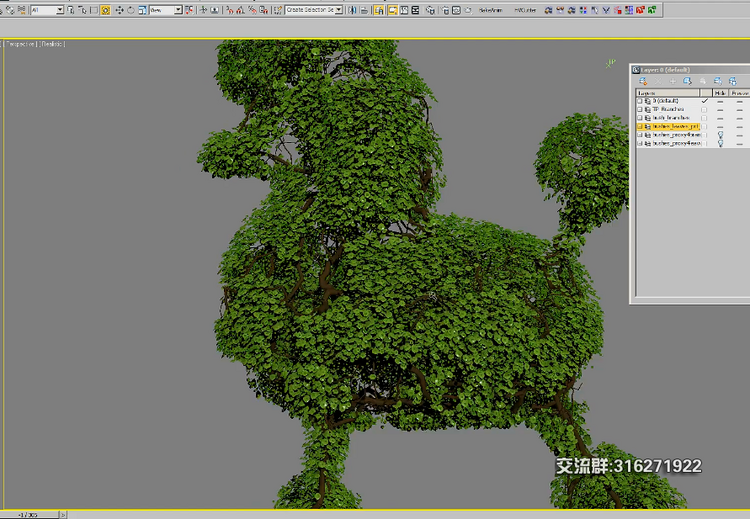Open the reference coordinate system 'View' dropdown
Viewport: 750px width, 519px height.
point(165,10)
